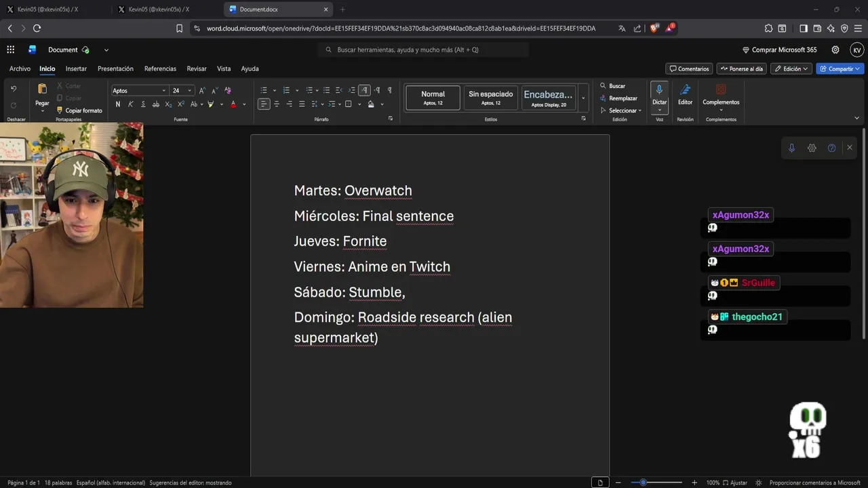Click the bulleted list icon

tap(264, 90)
